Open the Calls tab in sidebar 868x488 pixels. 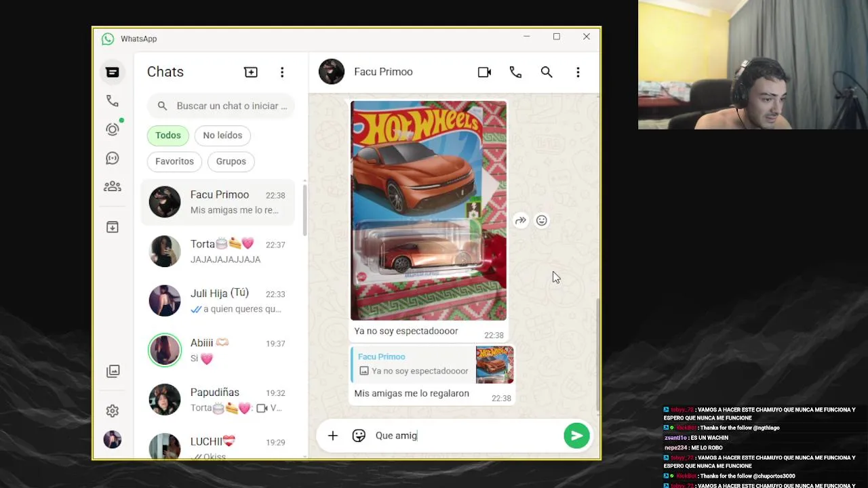[113, 101]
